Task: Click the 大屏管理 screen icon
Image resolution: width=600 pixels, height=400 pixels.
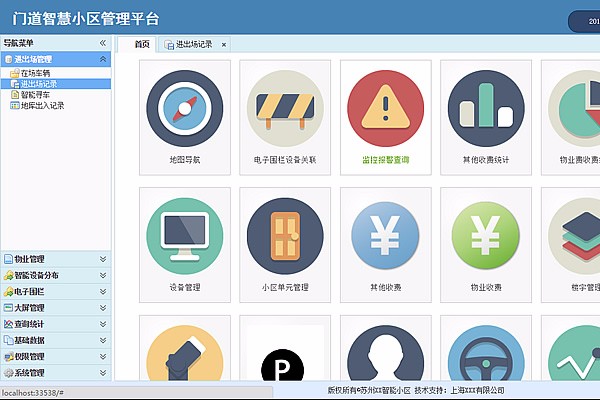Action: click(x=8, y=308)
